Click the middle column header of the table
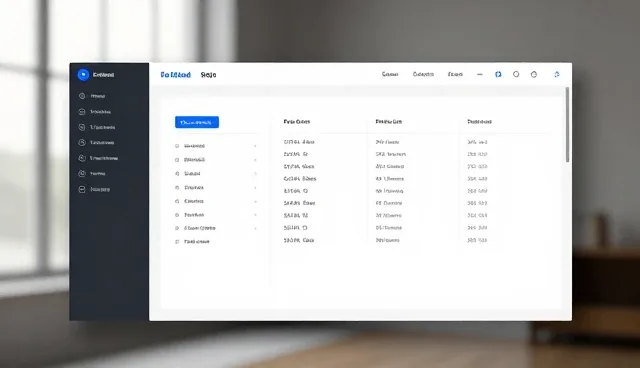 click(x=389, y=122)
